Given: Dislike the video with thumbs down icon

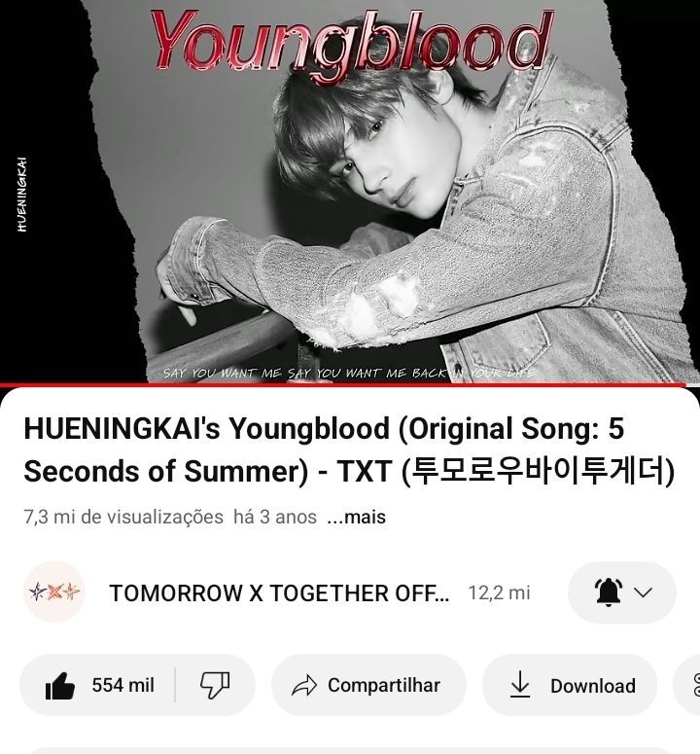Looking at the screenshot, I should [x=215, y=685].
